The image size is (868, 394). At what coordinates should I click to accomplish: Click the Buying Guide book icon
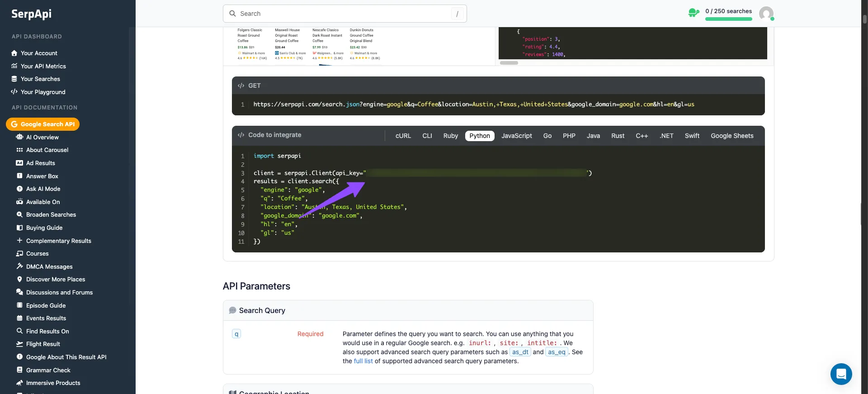click(x=19, y=228)
